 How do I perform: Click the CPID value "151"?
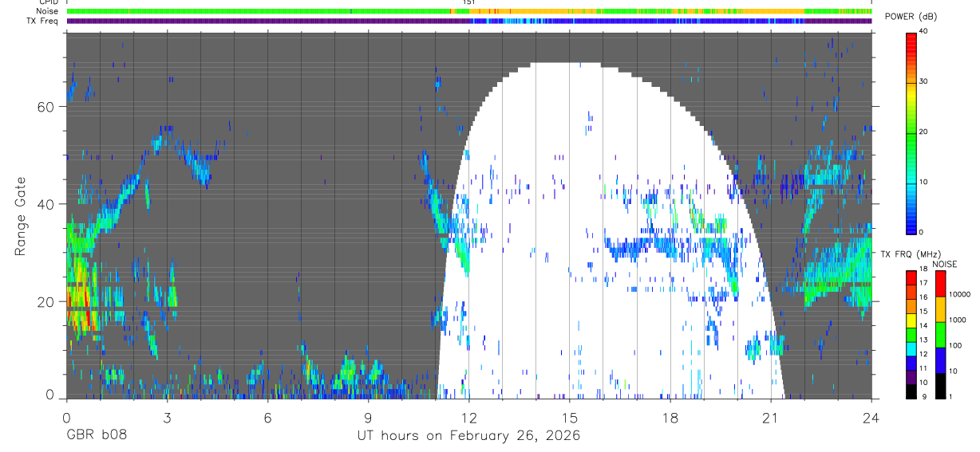click(x=469, y=3)
